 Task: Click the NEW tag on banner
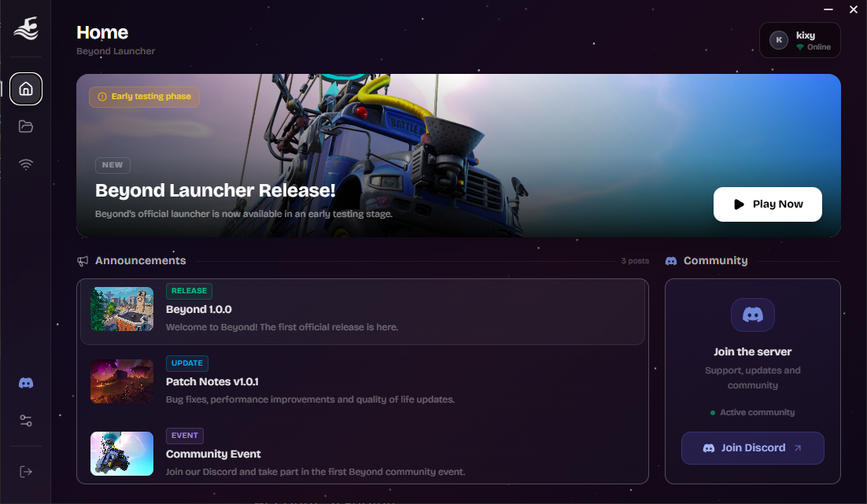click(x=113, y=165)
